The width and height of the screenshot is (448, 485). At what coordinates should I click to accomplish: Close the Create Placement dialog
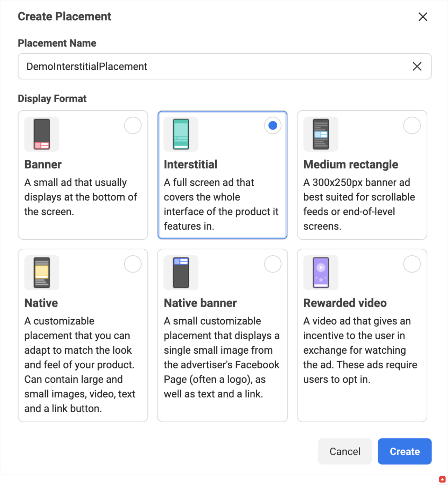point(423,17)
